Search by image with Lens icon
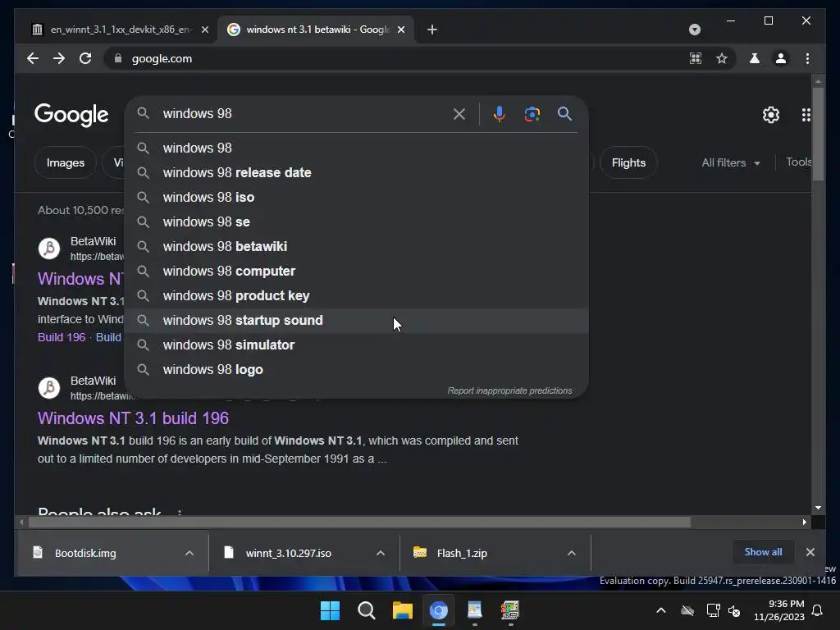The height and width of the screenshot is (630, 840). 532,113
